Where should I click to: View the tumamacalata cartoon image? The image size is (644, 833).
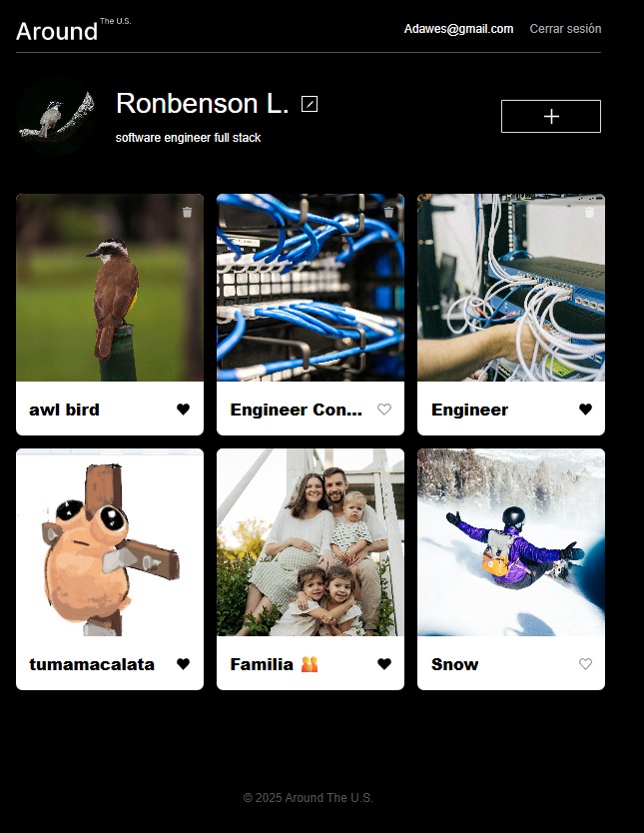click(x=110, y=542)
